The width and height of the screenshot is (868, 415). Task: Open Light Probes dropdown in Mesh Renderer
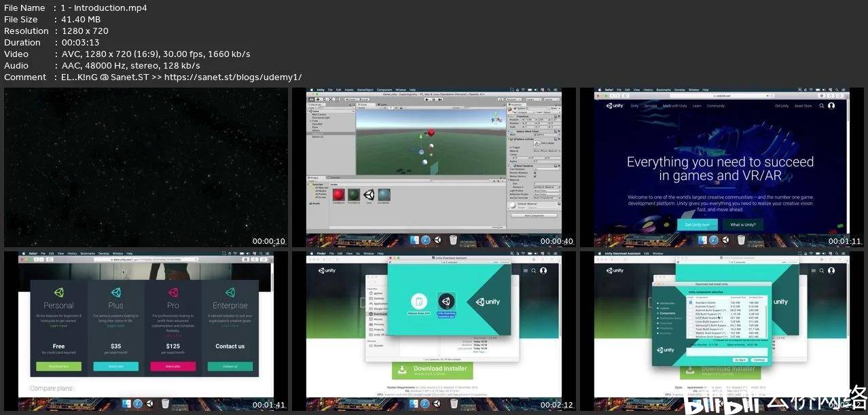547,191
